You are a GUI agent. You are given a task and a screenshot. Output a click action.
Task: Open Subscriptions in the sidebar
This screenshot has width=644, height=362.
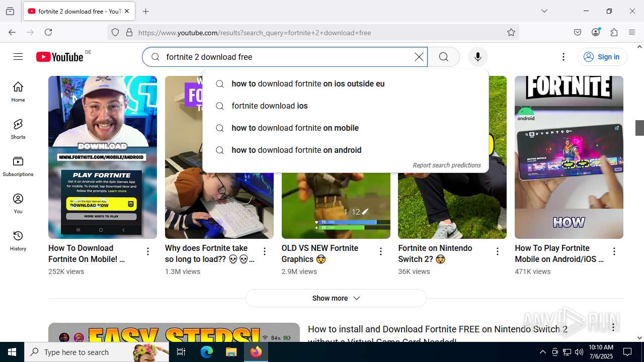[18, 166]
